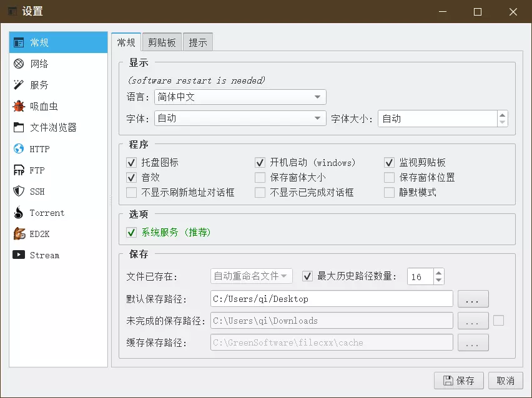Select the HTTP globe icon

coord(19,149)
